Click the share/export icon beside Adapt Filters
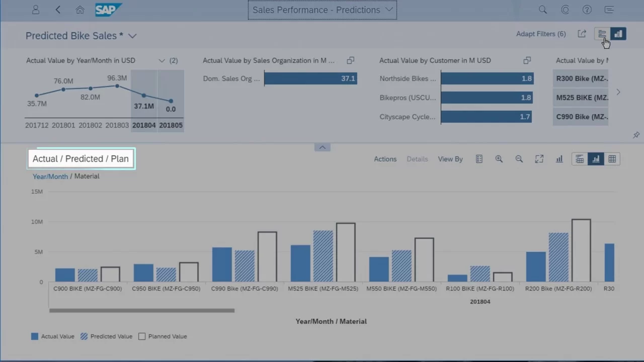 click(x=582, y=34)
